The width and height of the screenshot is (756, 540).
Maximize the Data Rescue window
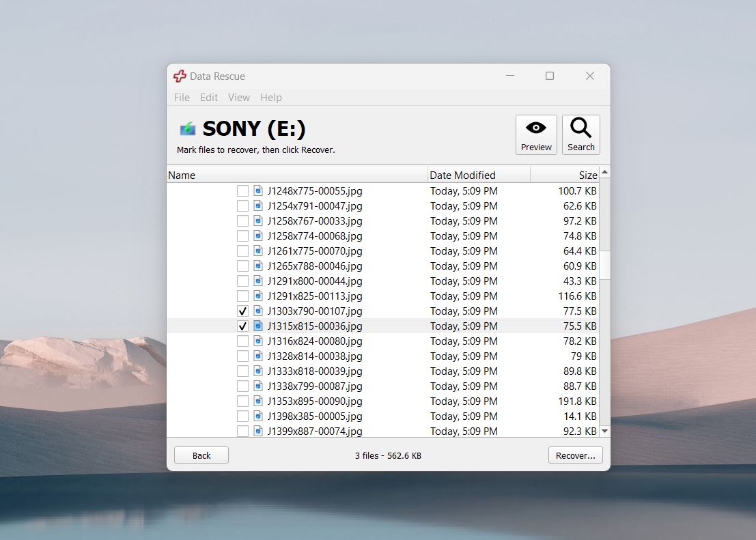550,76
